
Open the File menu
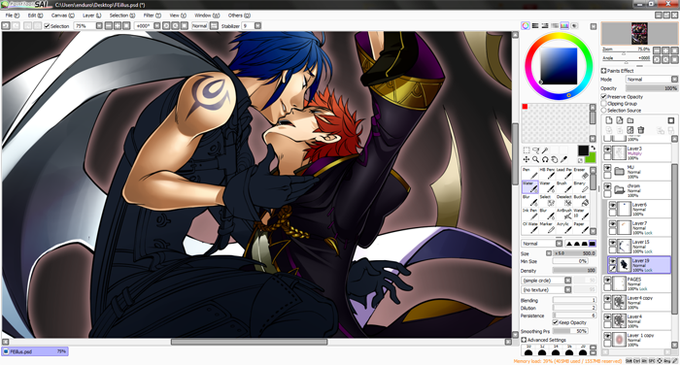click(x=12, y=15)
